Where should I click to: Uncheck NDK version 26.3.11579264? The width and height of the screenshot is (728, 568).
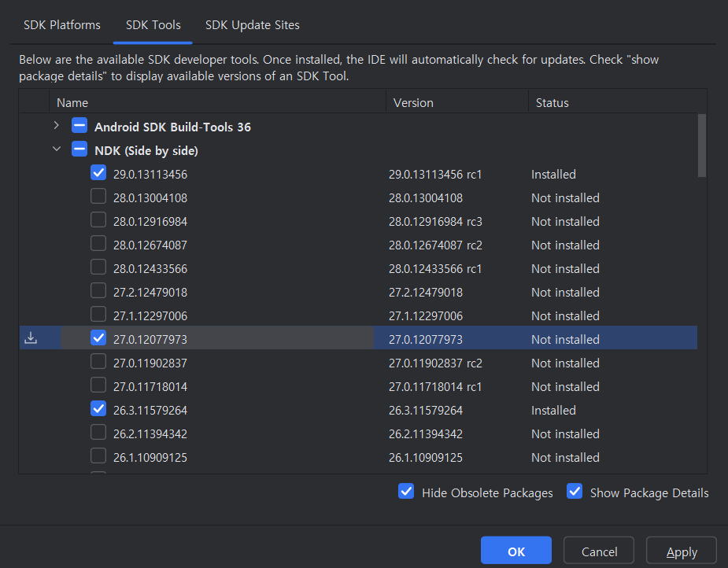click(x=98, y=409)
